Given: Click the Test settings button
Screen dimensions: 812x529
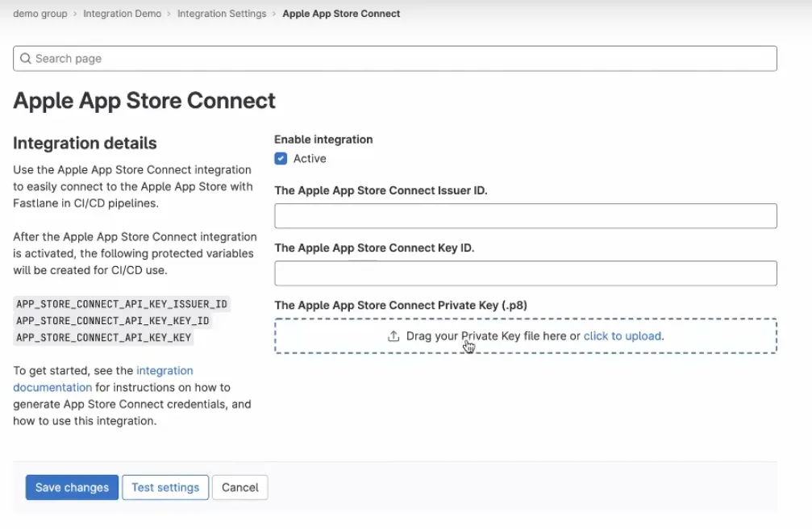Looking at the screenshot, I should click(x=165, y=487).
